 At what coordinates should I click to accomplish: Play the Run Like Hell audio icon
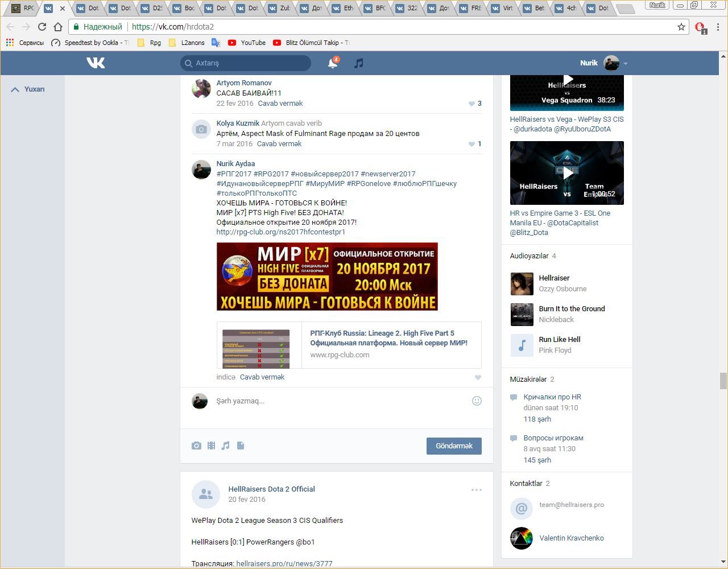pyautogui.click(x=522, y=345)
